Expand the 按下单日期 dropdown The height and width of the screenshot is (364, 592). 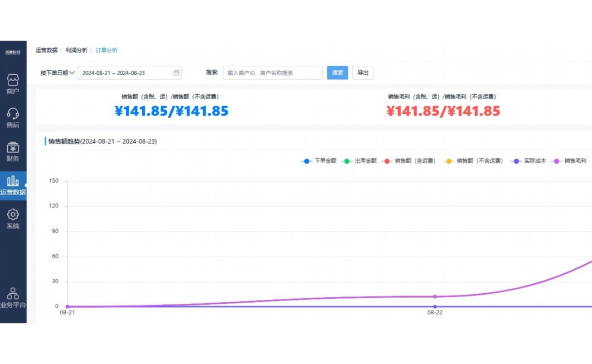click(x=57, y=73)
